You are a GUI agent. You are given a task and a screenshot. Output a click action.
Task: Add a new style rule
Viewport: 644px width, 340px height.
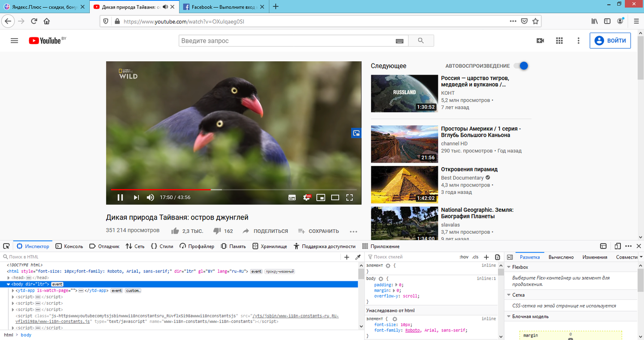pyautogui.click(x=486, y=257)
